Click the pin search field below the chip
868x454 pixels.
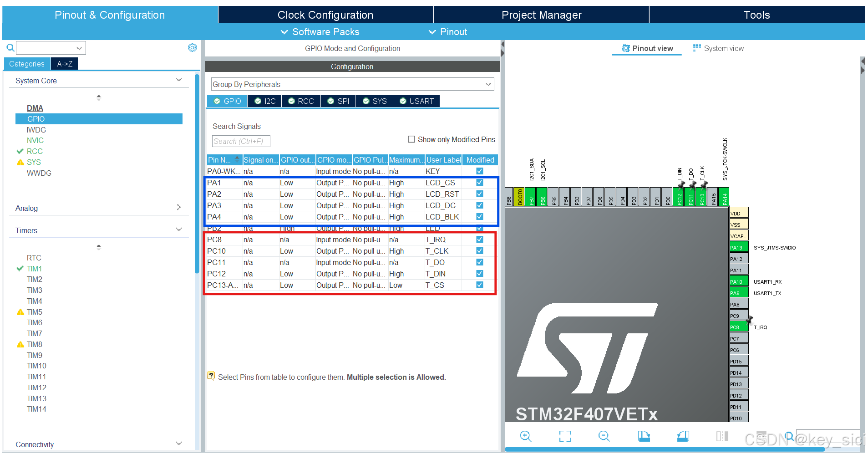pos(828,436)
